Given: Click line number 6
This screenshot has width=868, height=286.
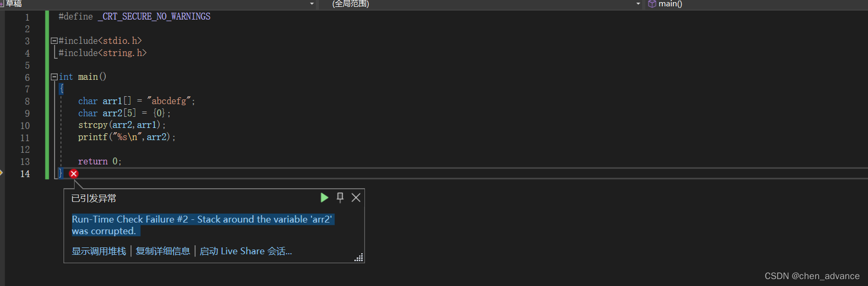Looking at the screenshot, I should [28, 78].
